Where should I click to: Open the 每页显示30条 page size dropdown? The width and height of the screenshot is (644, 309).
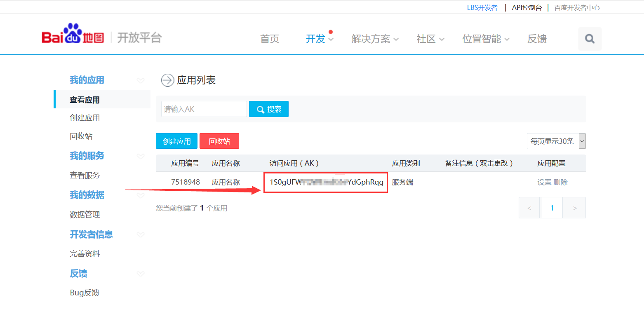pos(556,141)
